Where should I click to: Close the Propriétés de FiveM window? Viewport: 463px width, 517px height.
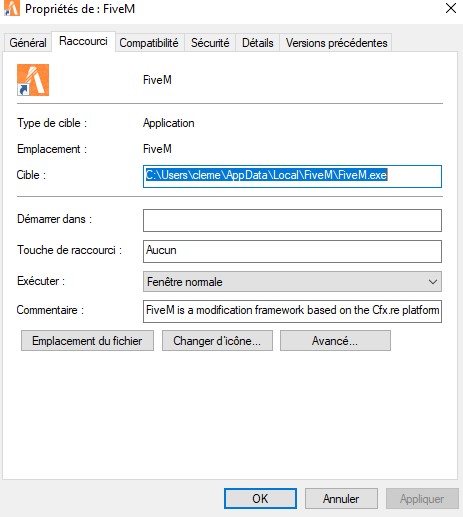(451, 8)
